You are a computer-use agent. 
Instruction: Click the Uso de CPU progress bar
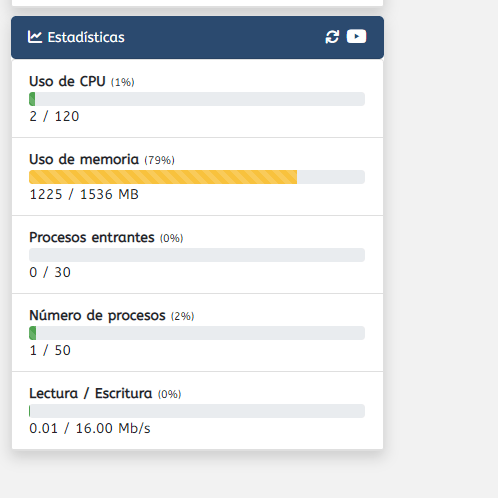click(x=197, y=99)
